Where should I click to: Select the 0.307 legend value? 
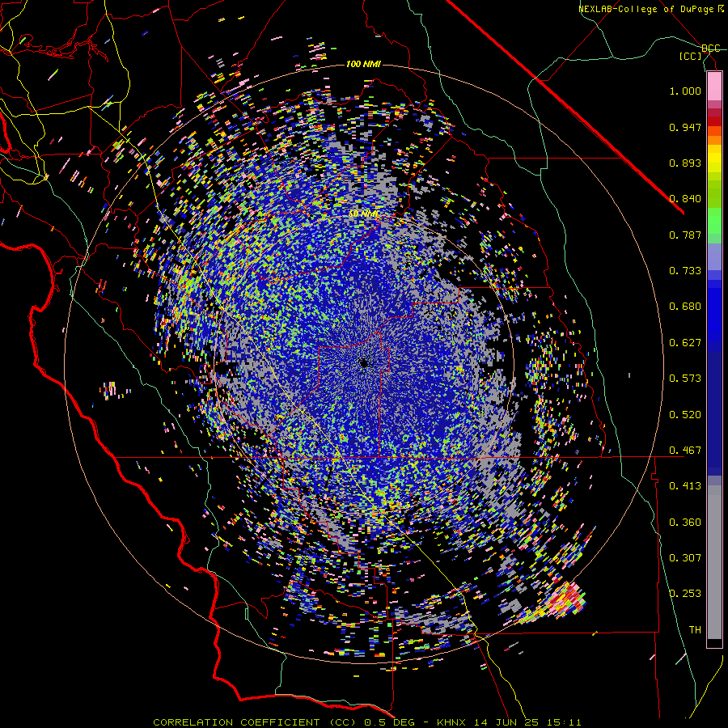tap(685, 558)
